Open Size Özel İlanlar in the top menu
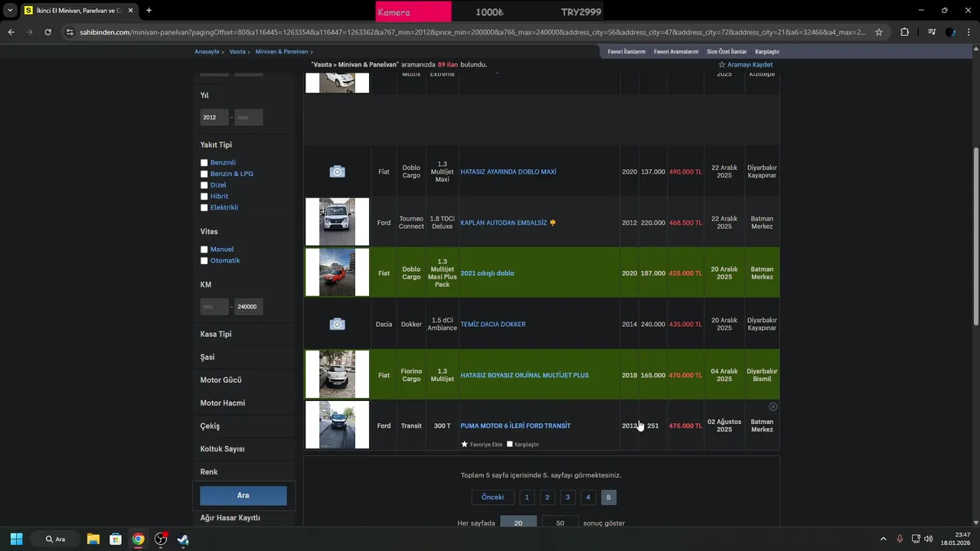Image resolution: width=980 pixels, height=551 pixels. [727, 51]
